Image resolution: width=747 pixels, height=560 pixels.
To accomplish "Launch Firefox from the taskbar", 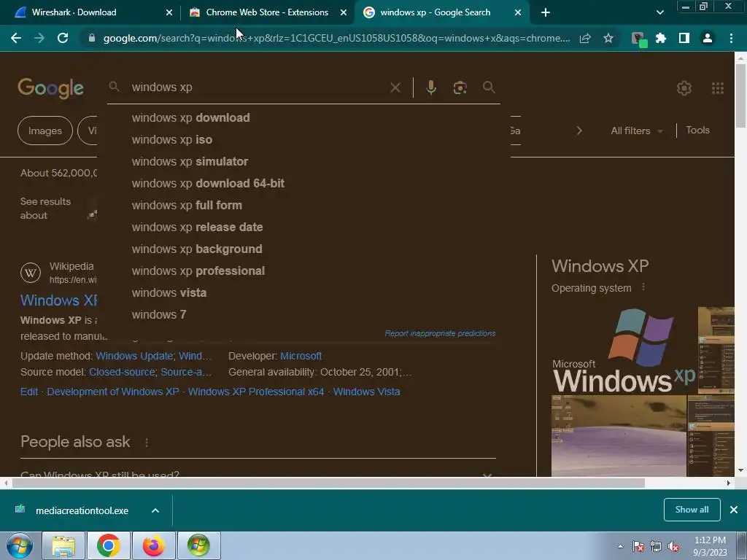I will click(153, 545).
